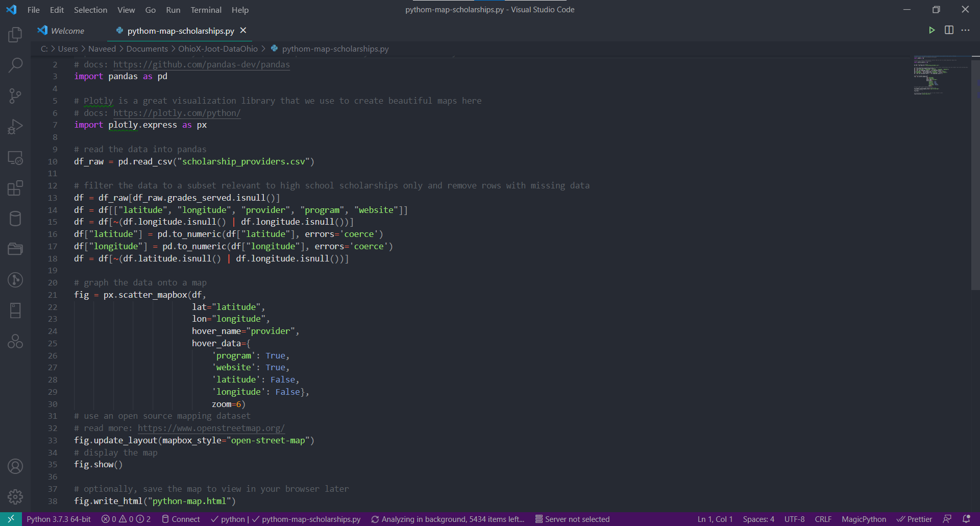This screenshot has height=526, width=980.
Task: Click Naveed in the breadcrumb path
Action: tap(102, 49)
